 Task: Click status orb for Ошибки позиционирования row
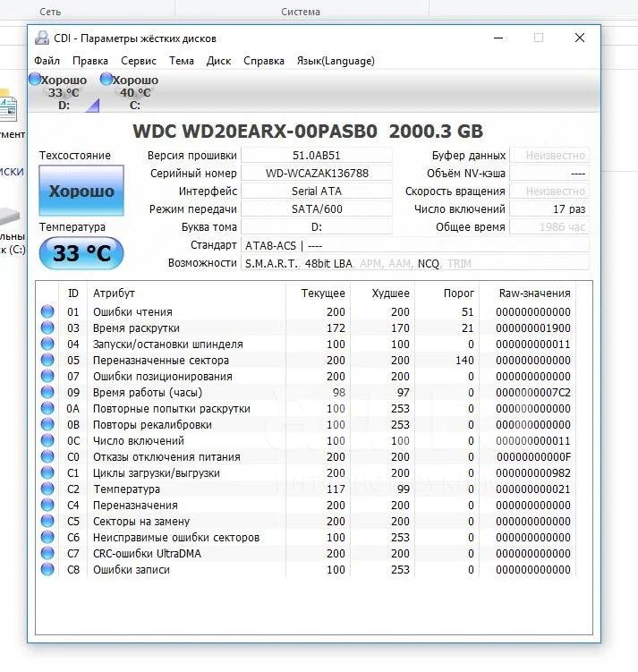(x=47, y=376)
